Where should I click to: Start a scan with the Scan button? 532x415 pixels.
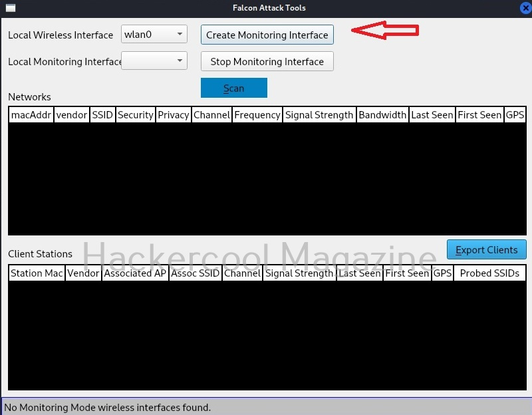[x=234, y=88]
